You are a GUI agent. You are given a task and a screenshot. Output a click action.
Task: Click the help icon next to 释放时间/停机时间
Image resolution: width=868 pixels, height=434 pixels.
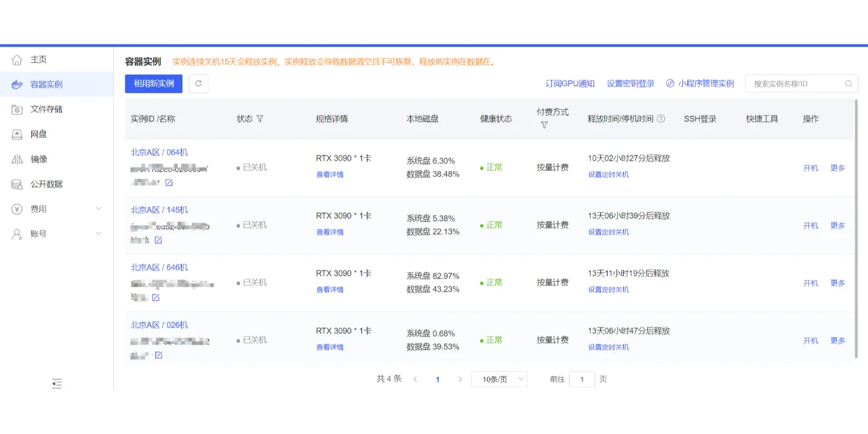(x=661, y=119)
